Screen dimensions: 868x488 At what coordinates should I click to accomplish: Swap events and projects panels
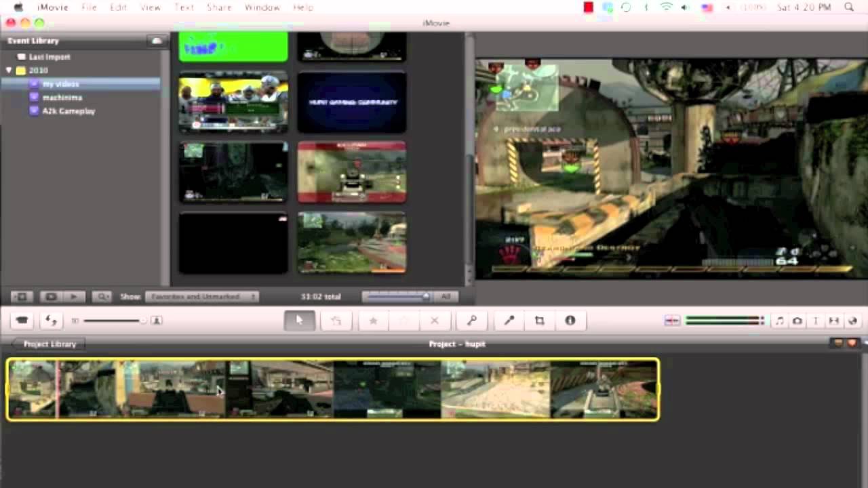tap(52, 321)
